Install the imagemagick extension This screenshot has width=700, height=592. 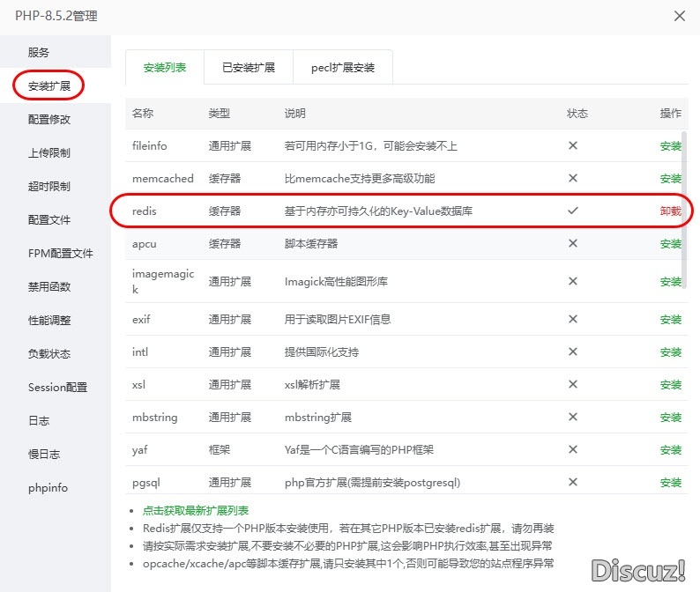671,282
